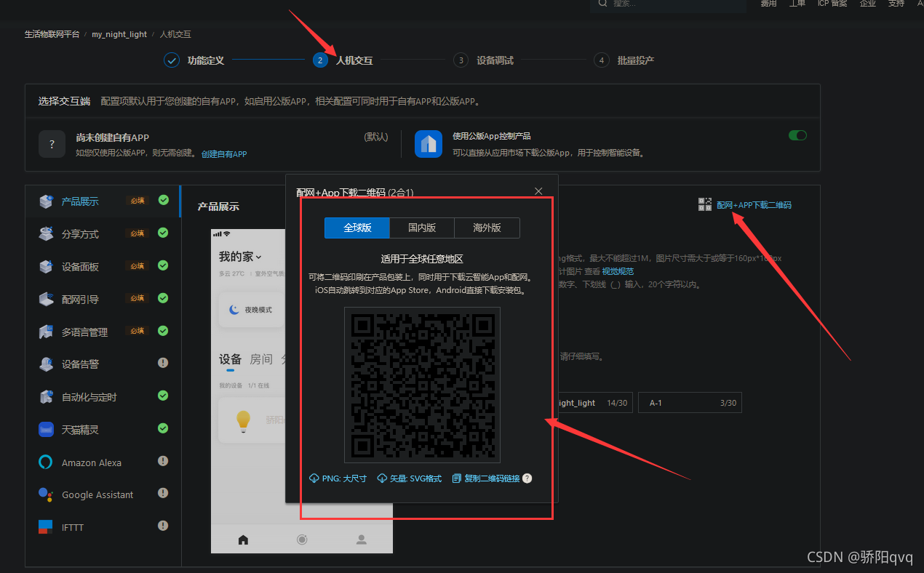This screenshot has width=924, height=573.
Task: Open 自动化与定时 in the sidebar
Action: (x=103, y=396)
